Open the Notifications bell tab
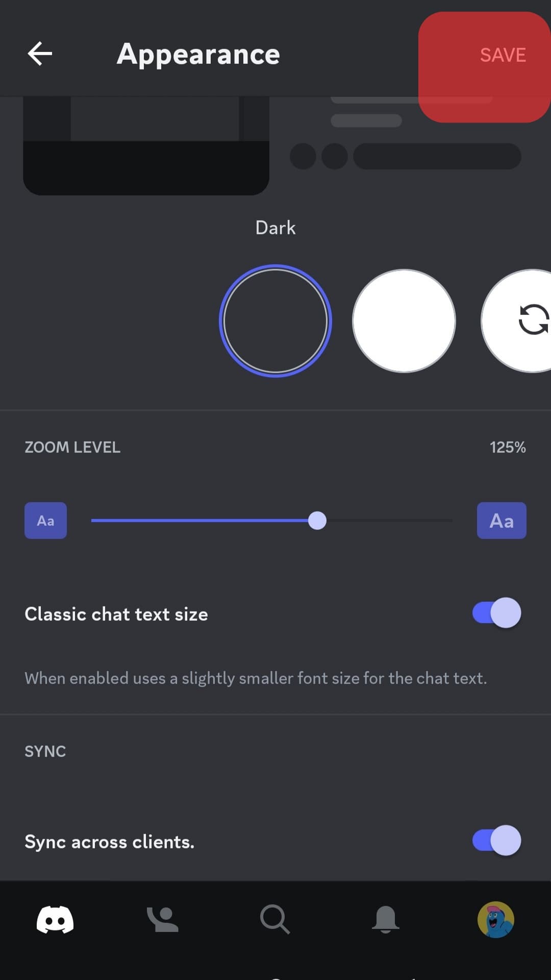 tap(386, 920)
